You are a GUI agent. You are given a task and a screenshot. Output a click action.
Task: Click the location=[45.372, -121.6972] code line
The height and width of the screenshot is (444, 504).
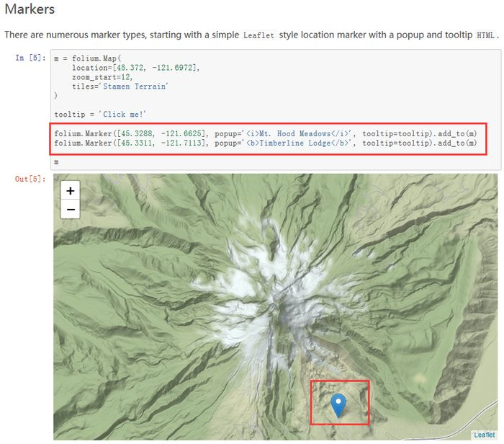(x=135, y=68)
